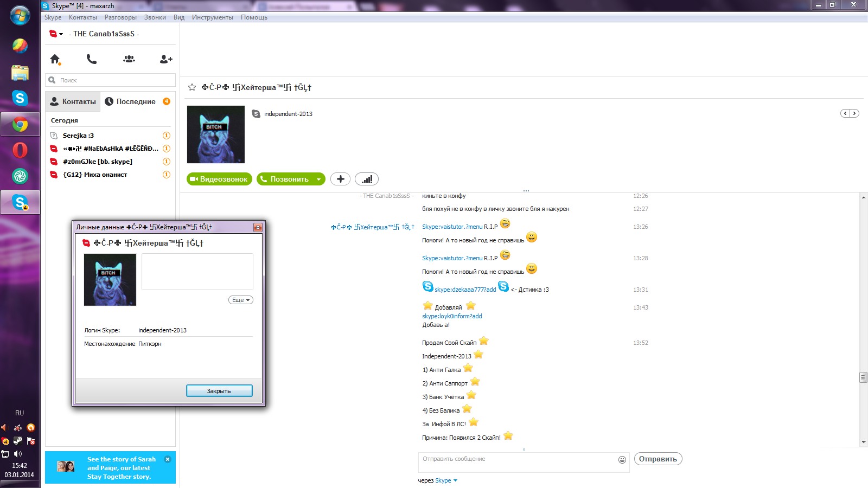Create a group with the people icon
The width and height of the screenshot is (868, 488).
point(129,59)
